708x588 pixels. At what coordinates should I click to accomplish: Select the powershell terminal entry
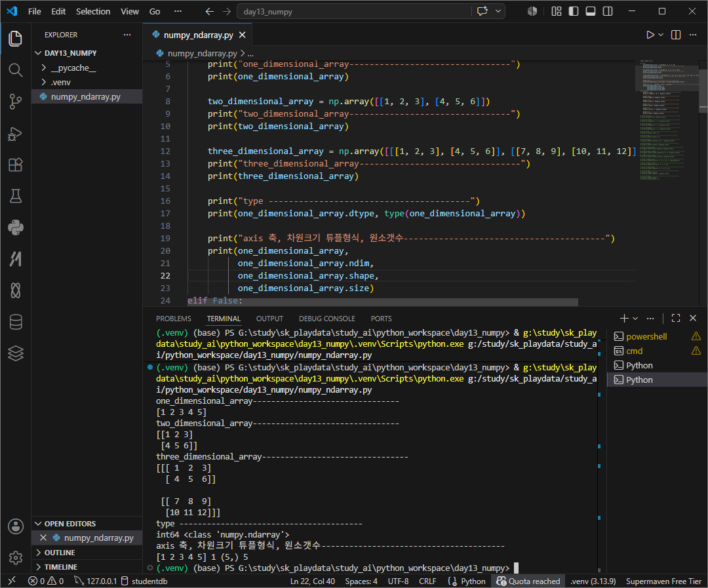pos(657,336)
